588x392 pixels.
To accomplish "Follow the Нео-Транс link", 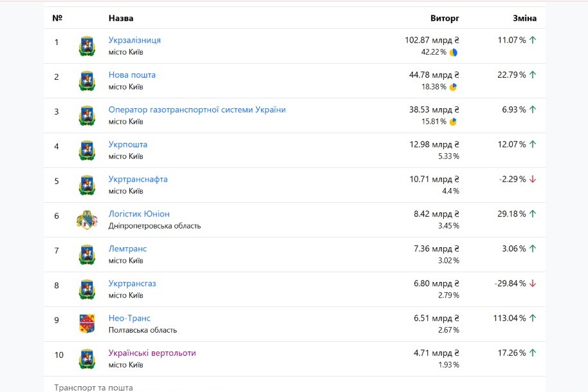I will (x=129, y=318).
